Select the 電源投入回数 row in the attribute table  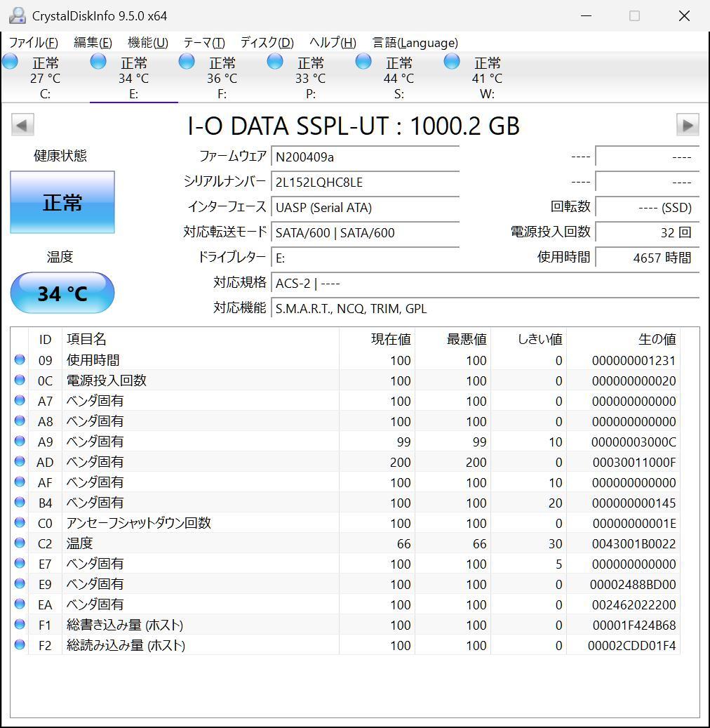(x=344, y=380)
